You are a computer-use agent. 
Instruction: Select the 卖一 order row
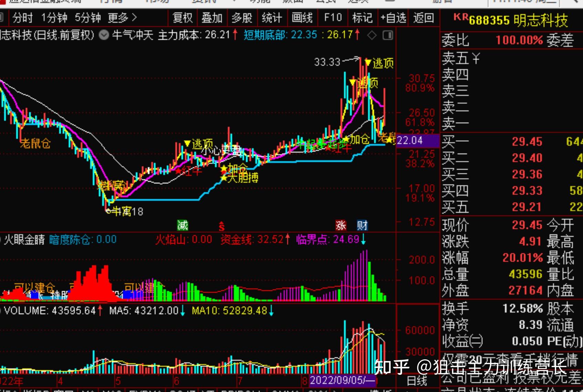[x=512, y=124]
